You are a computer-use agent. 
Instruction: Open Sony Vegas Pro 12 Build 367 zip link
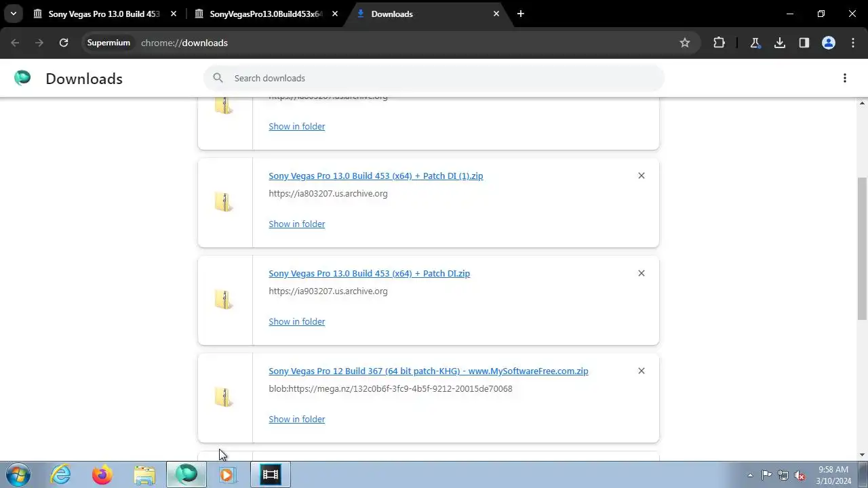(x=429, y=371)
